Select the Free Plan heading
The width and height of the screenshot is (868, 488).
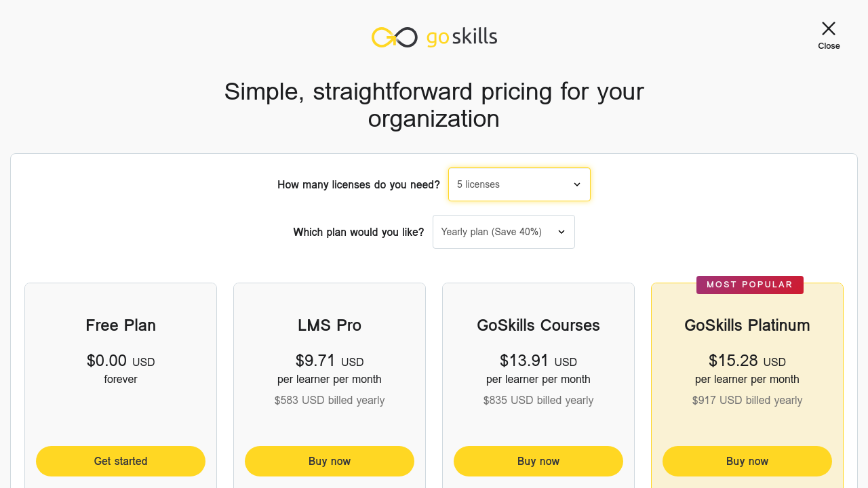[121, 325]
